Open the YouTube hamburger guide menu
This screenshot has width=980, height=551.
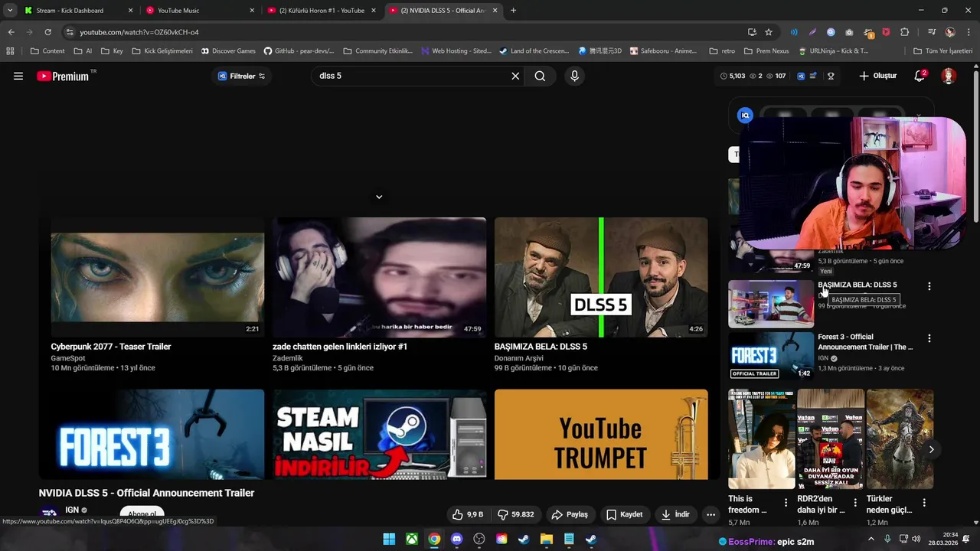tap(18, 76)
